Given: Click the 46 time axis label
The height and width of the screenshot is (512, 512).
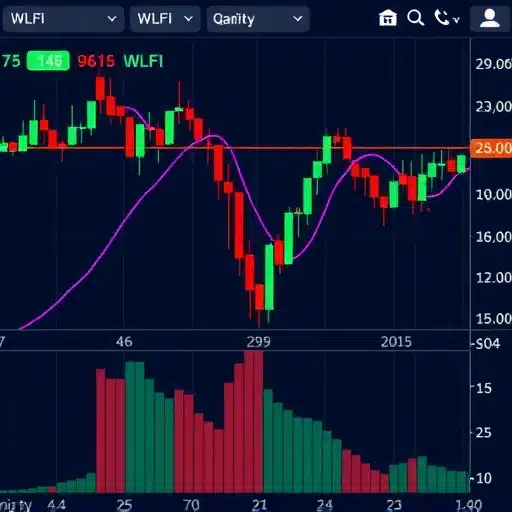Looking at the screenshot, I should click(x=124, y=342).
